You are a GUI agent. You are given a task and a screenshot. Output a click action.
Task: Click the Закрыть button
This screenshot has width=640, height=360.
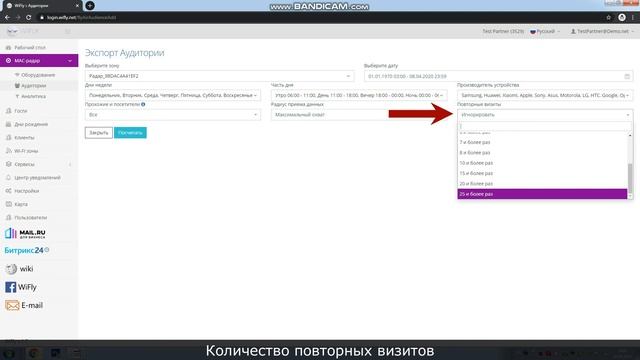point(99,133)
